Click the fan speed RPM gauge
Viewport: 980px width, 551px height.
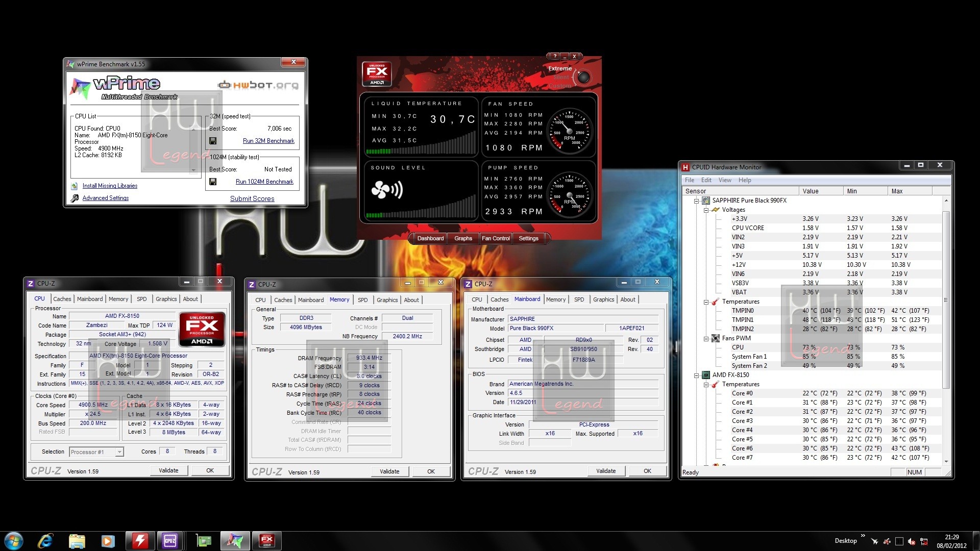570,131
